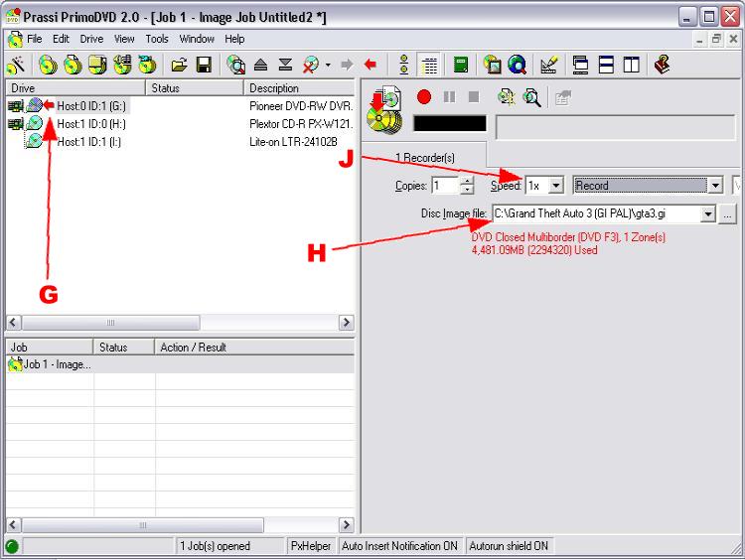Image resolution: width=745 pixels, height=560 pixels.
Task: Click the globe search toolbar icon
Action: click(x=517, y=65)
